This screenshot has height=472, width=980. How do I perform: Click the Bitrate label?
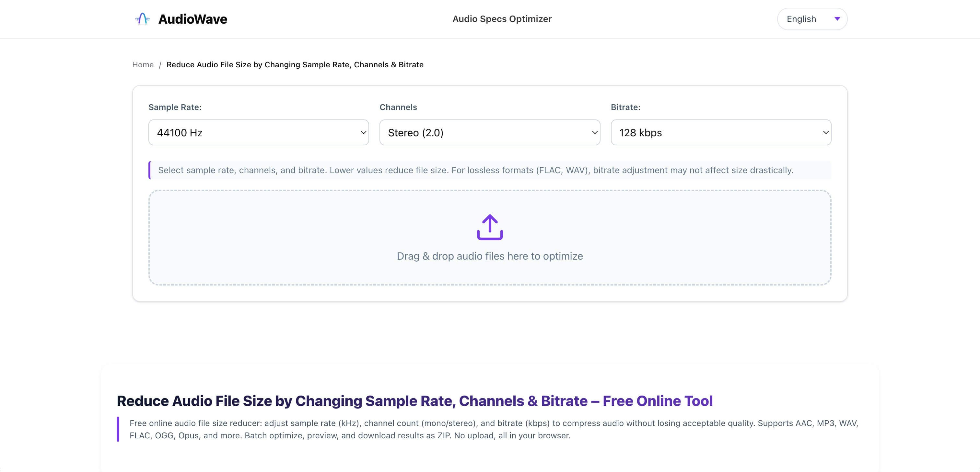625,107
